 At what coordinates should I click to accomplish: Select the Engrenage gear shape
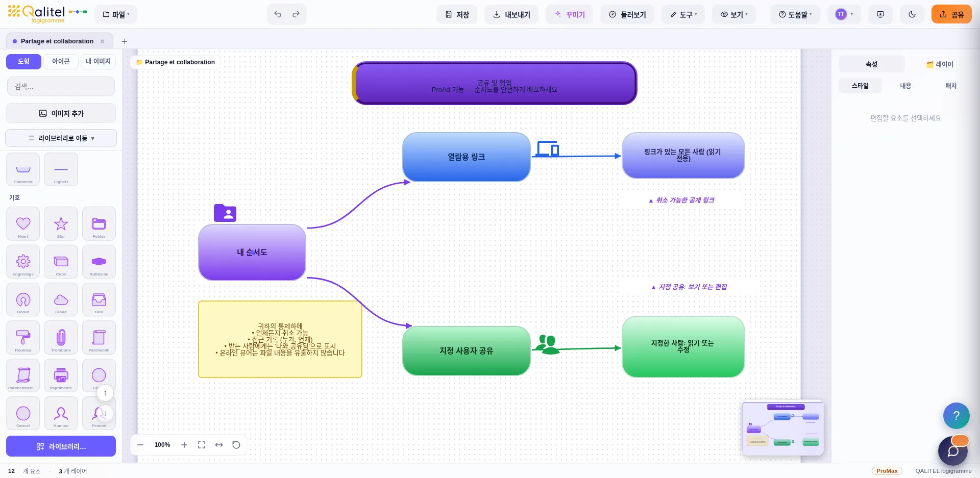point(23,261)
